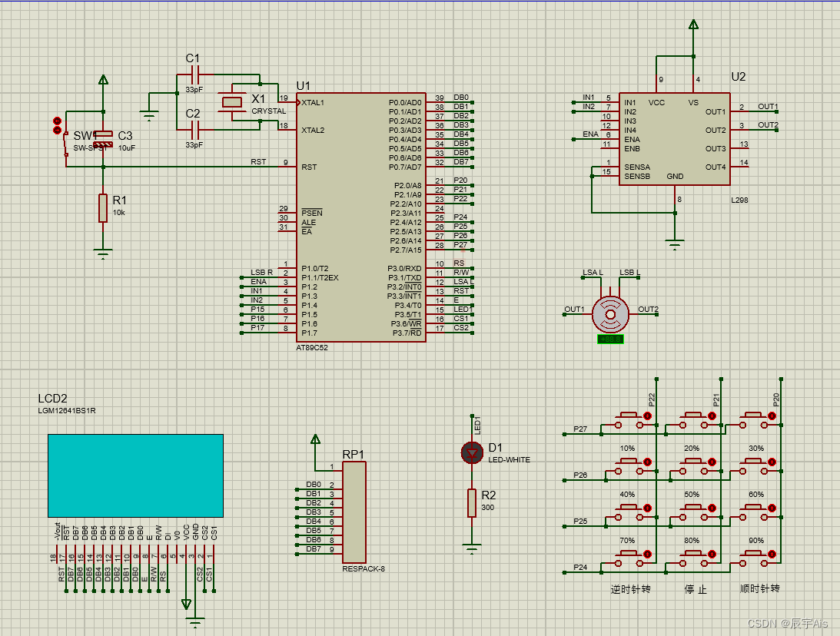Click the U2 reference label
840x636 pixels.
coord(739,77)
